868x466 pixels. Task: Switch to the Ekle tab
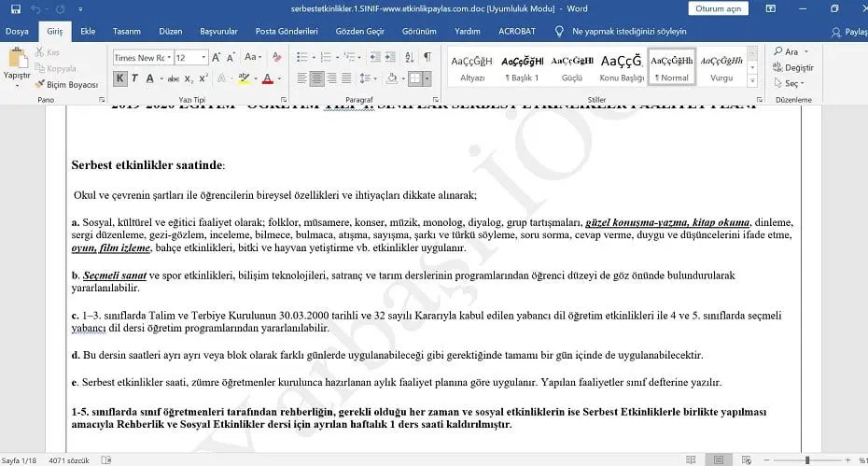[88, 32]
